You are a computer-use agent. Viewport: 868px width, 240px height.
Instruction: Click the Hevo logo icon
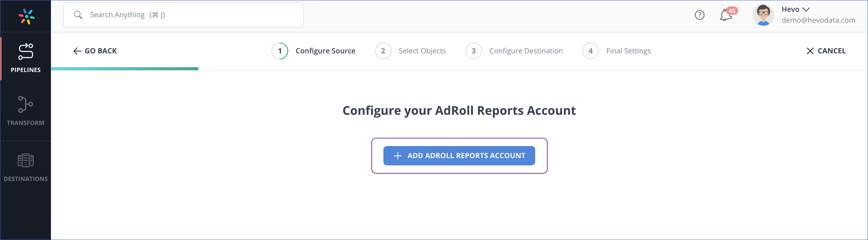click(x=25, y=16)
